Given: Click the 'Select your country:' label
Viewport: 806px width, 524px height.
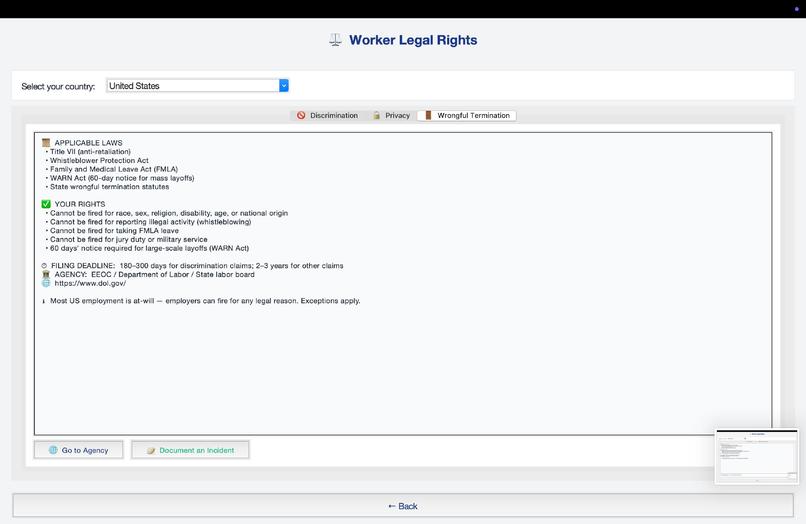Looking at the screenshot, I should click(x=58, y=86).
